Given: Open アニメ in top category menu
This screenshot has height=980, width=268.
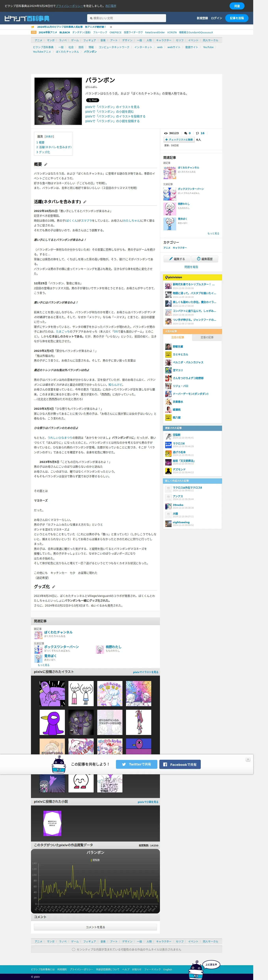Looking at the screenshot, I should (x=38, y=40).
